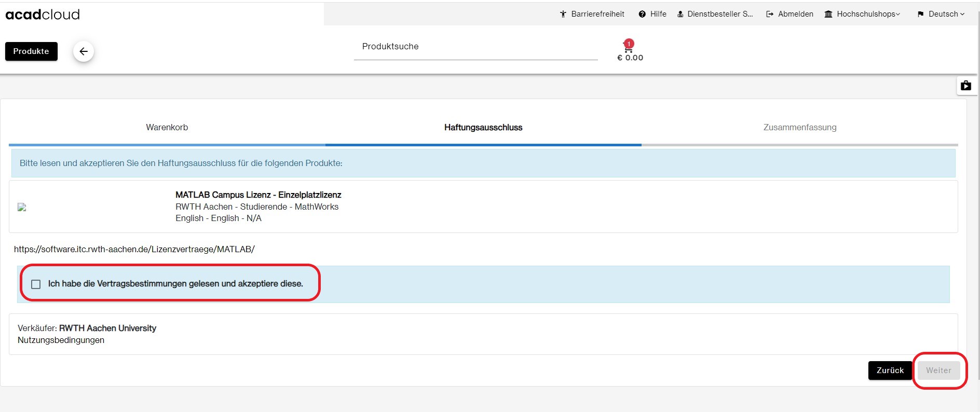Click the Hilfe question mark icon
The height and width of the screenshot is (412, 980).
642,14
